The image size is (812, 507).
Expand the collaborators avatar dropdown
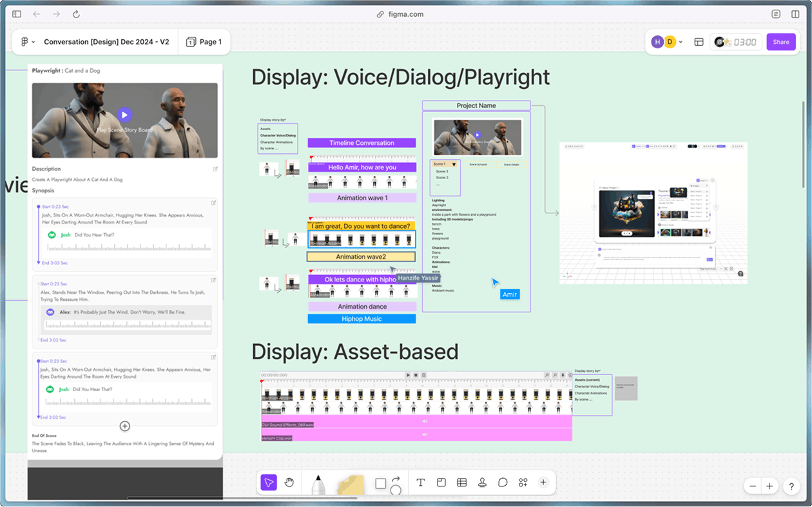tap(681, 42)
